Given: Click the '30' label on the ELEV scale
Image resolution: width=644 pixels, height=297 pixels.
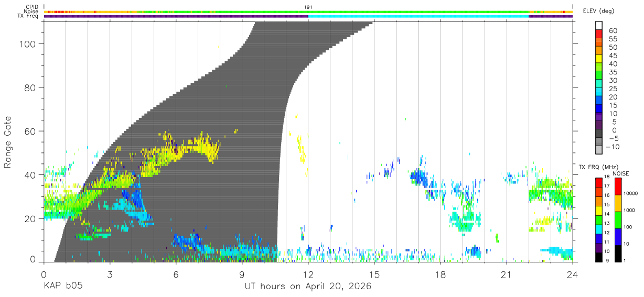Looking at the screenshot, I should coord(613,81).
